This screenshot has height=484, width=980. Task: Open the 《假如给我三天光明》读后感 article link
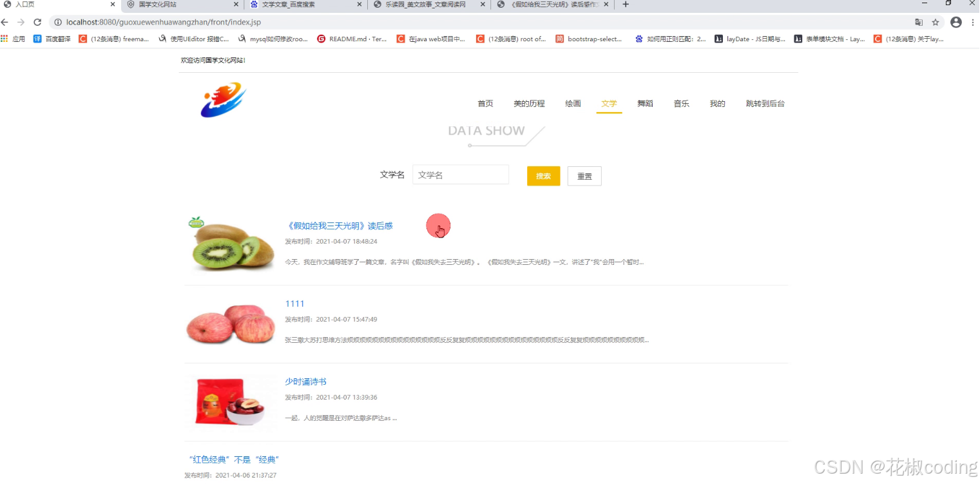[x=338, y=226]
